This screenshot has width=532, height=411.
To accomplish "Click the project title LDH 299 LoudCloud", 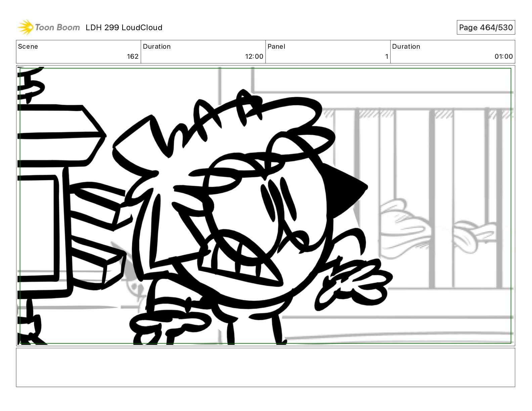I will click(124, 28).
